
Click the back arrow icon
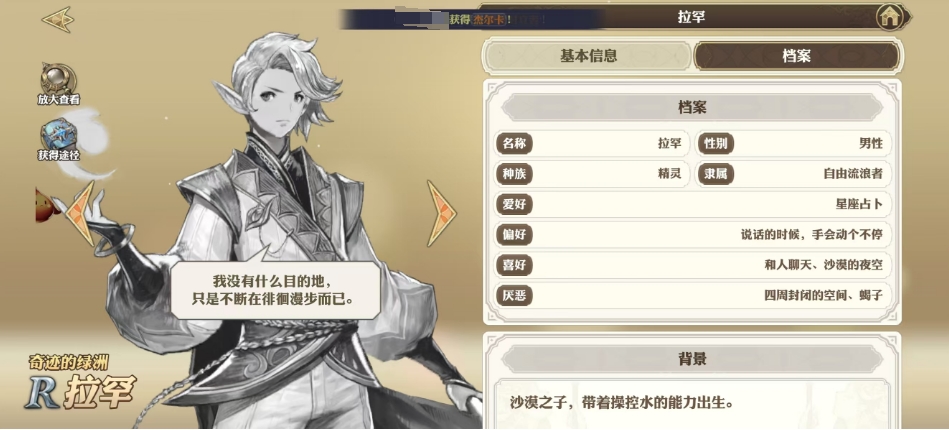click(x=58, y=19)
